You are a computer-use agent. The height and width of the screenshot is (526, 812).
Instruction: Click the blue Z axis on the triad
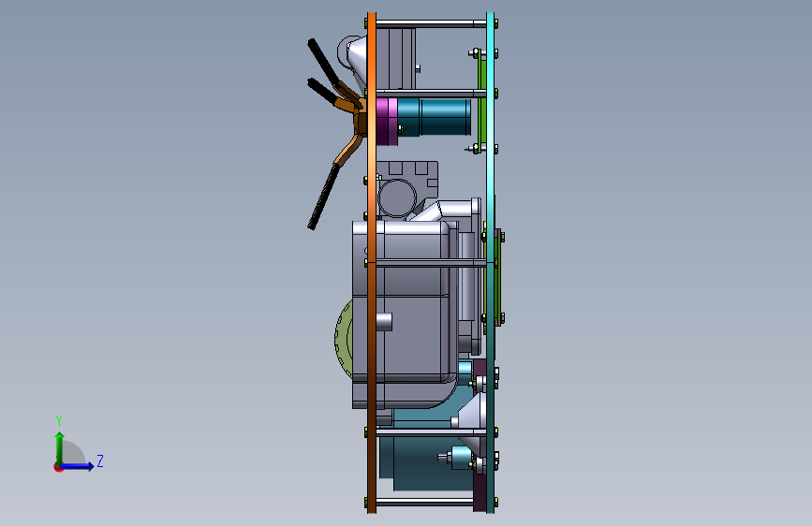[77, 466]
